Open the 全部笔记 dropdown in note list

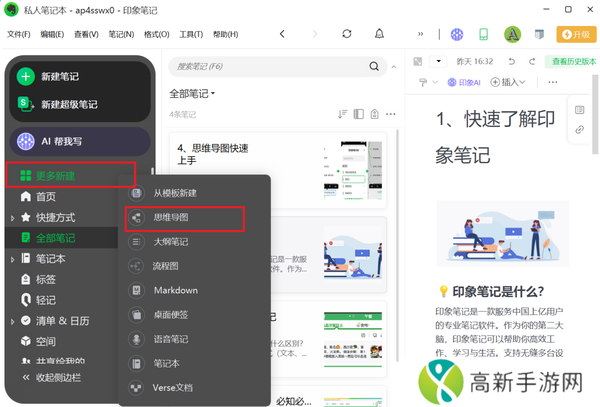192,94
